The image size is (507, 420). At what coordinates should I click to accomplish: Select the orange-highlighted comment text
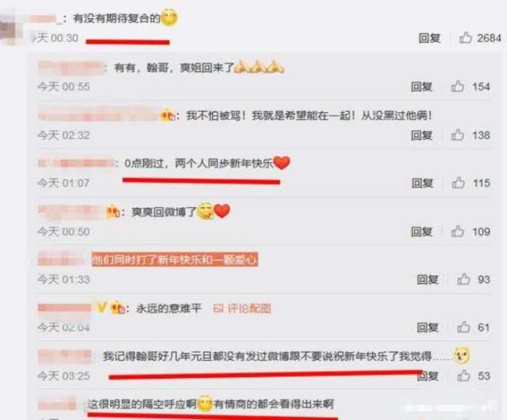click(x=175, y=260)
